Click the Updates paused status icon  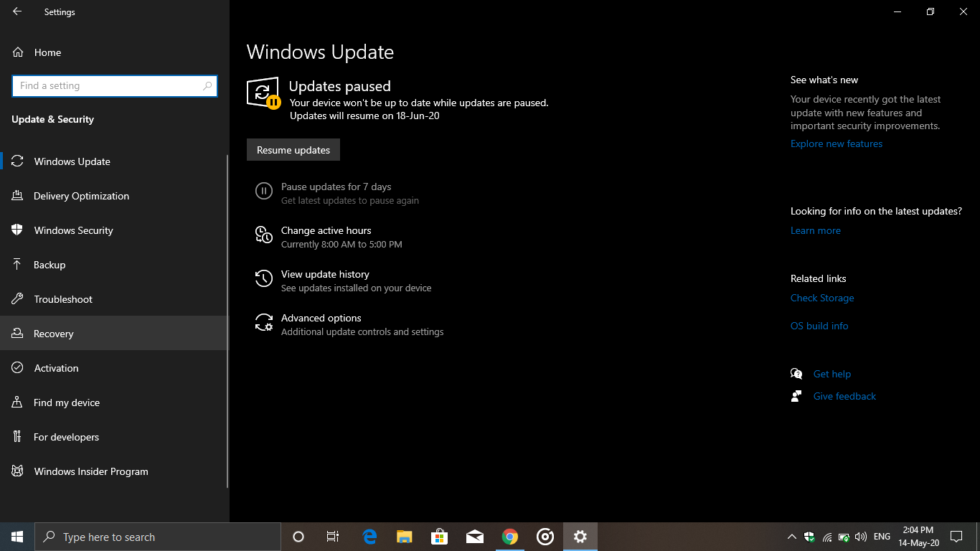263,93
